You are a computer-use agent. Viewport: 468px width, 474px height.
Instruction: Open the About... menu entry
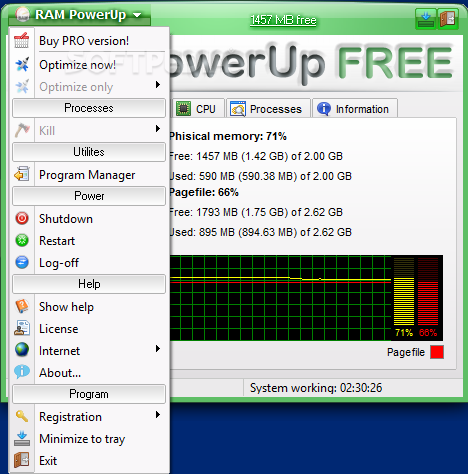89,373
